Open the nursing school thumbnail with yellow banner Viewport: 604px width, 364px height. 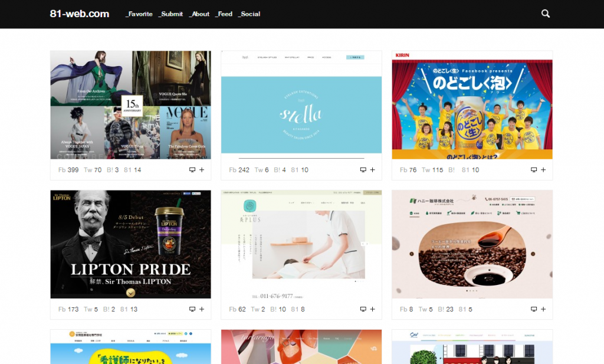[130, 347]
